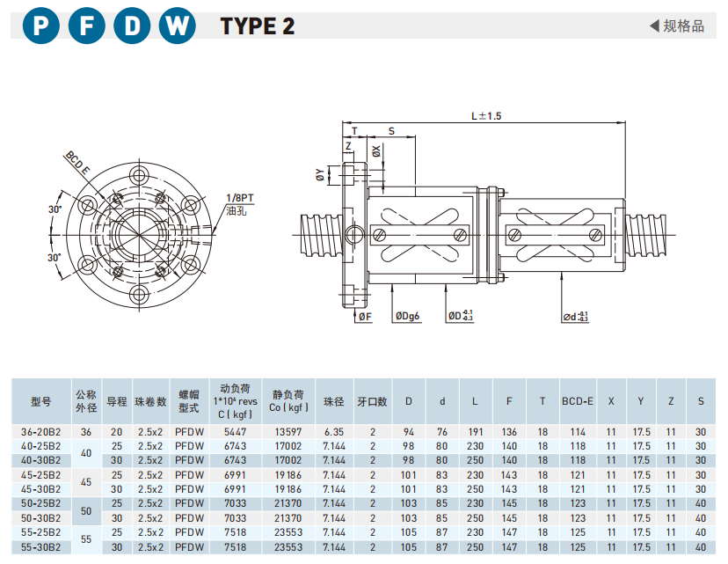The image size is (728, 564).
Task: Click the 1/8PT 油孔 label in diagram
Action: point(239,204)
